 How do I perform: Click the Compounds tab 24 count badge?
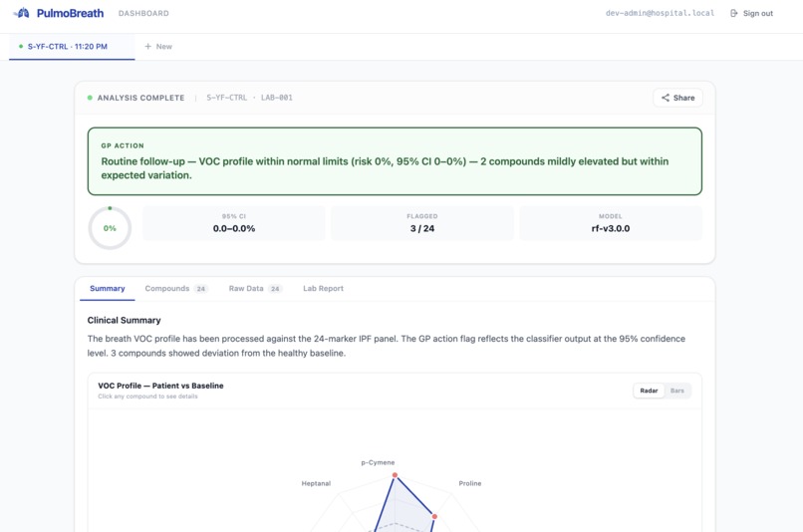(201, 289)
